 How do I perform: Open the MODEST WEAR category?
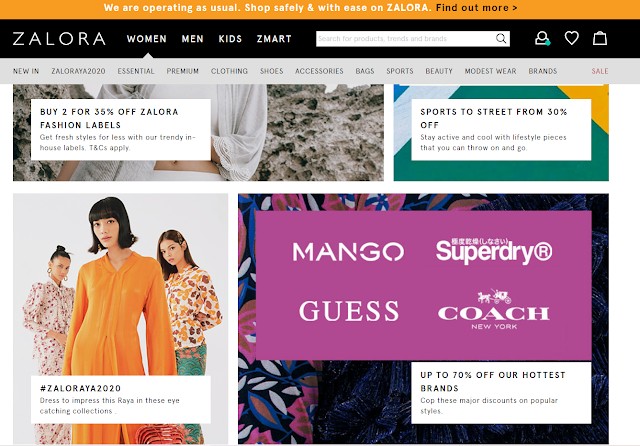490,71
